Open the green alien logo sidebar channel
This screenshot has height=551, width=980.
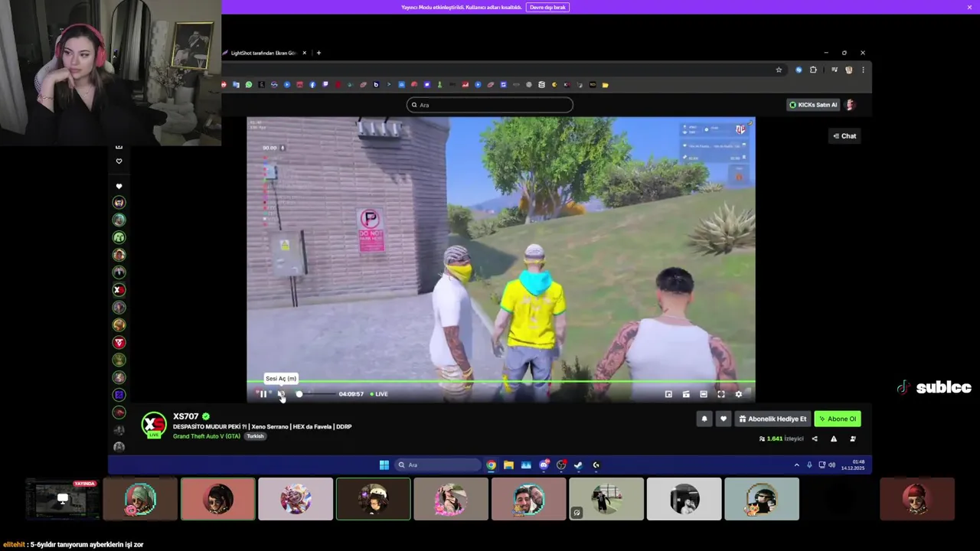coord(119,237)
